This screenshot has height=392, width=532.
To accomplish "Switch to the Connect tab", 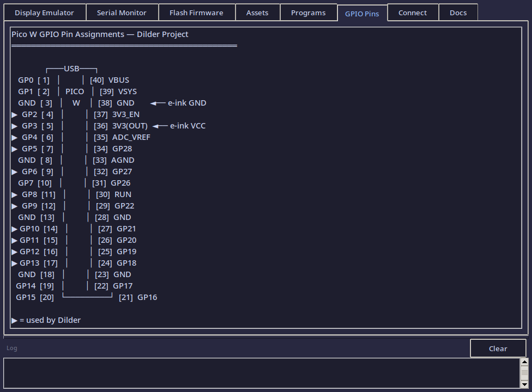I will click(x=413, y=13).
